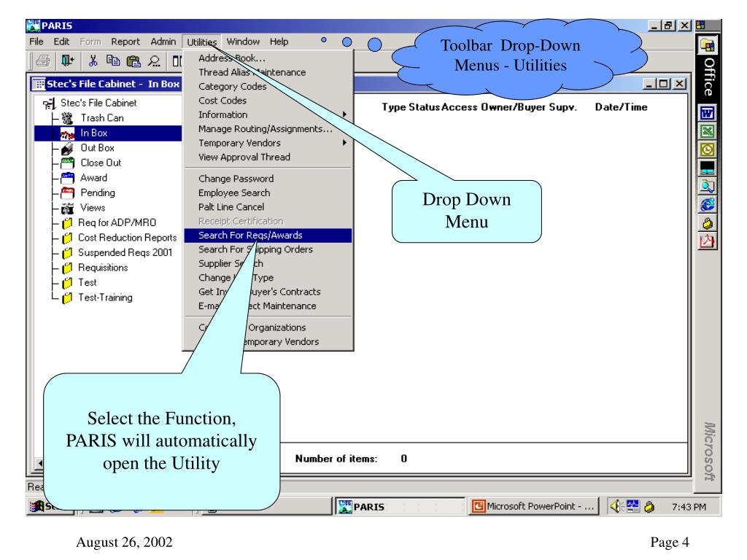747x560 pixels.
Task: Click the network monitor tray icon
Action: point(632,506)
